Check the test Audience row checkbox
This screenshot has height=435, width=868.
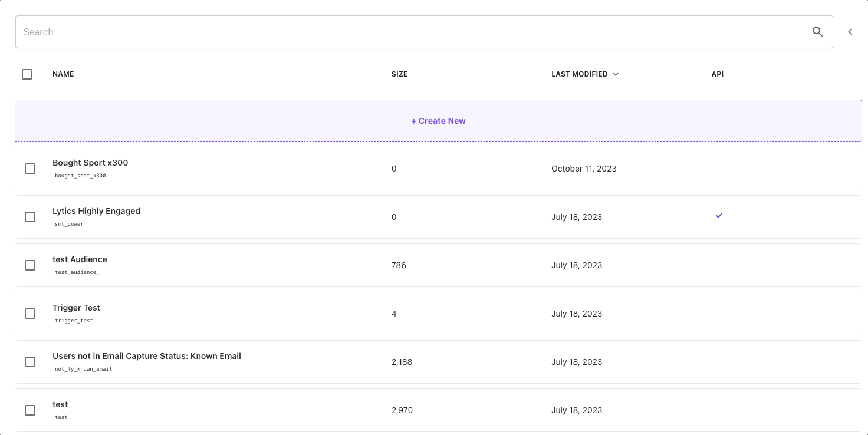point(30,265)
